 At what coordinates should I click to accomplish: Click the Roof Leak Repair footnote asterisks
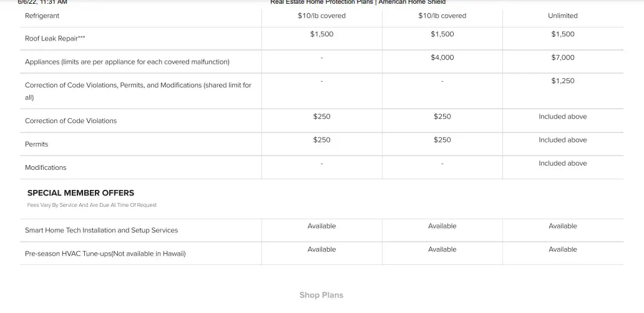tap(82, 37)
